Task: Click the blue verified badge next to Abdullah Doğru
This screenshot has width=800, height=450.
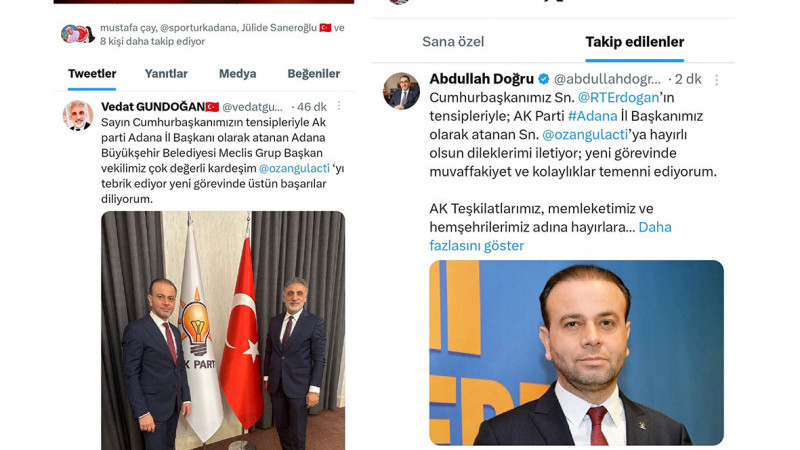Action: pyautogui.click(x=544, y=79)
